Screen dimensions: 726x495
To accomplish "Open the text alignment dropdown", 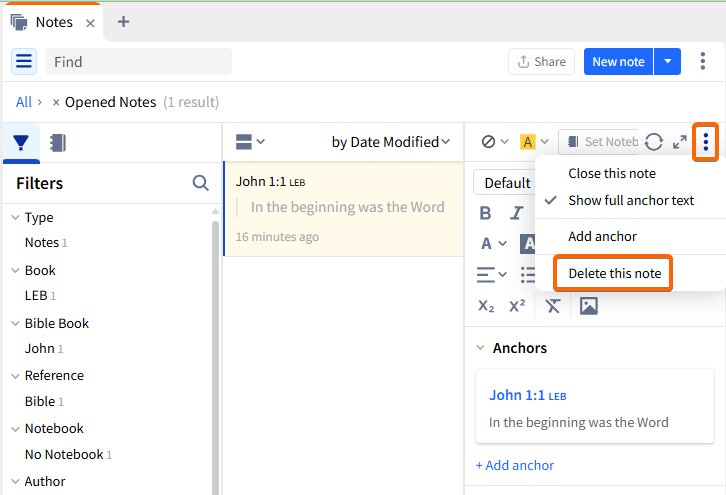I will pyautogui.click(x=492, y=274).
